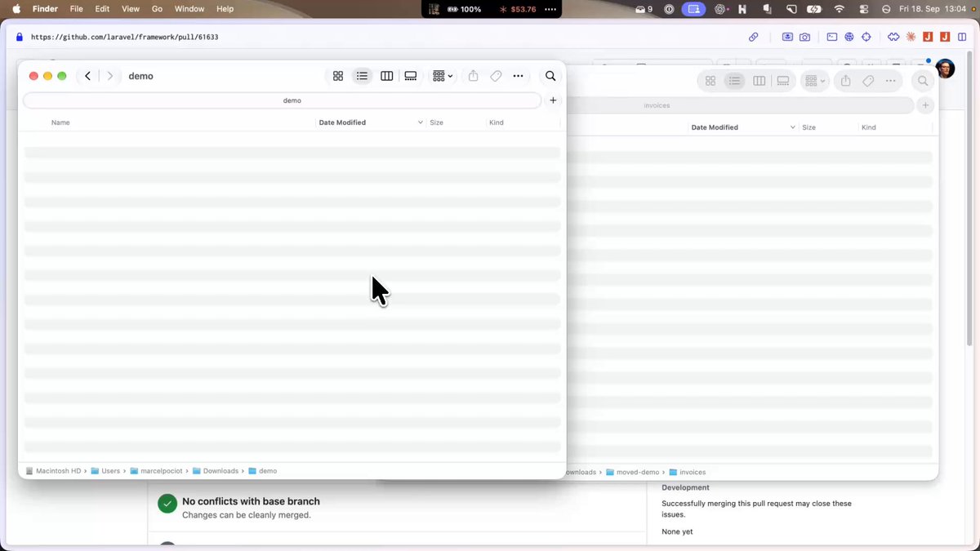
Task: Open the More actions menu in demo window
Action: click(518, 76)
